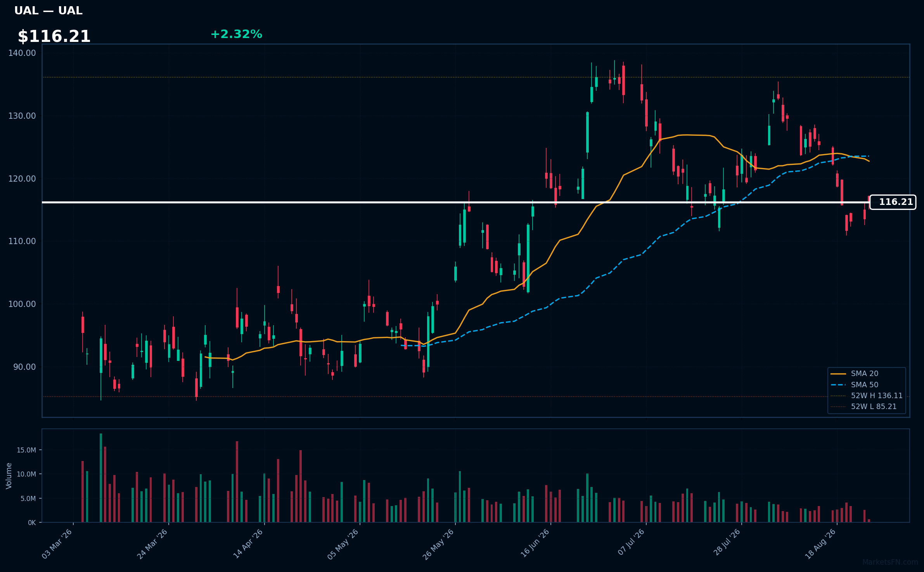Screen dimensions: 924x572
Task: Click the "05 May '26" date label
Action: pyautogui.click(x=343, y=544)
